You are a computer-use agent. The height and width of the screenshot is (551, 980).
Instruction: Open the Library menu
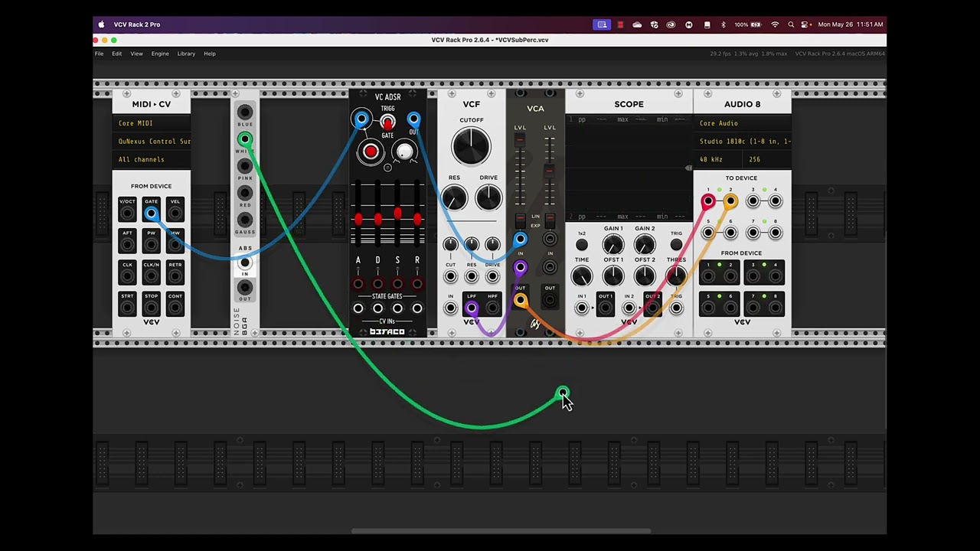[186, 54]
